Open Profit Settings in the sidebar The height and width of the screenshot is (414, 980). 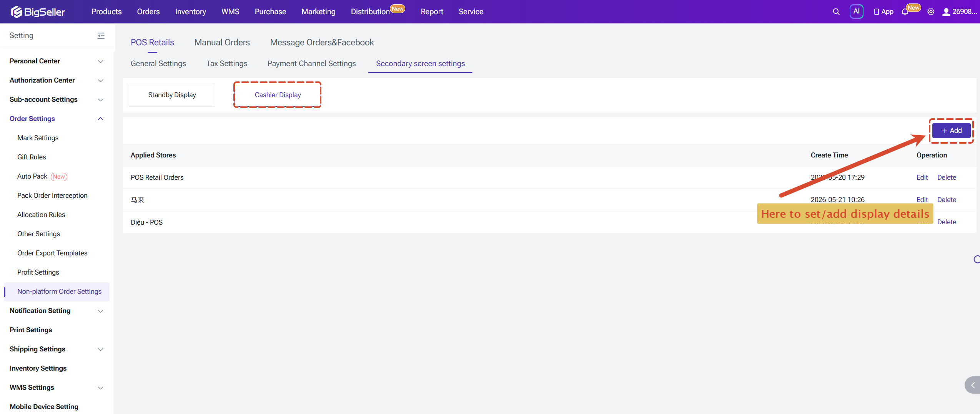pos(38,272)
